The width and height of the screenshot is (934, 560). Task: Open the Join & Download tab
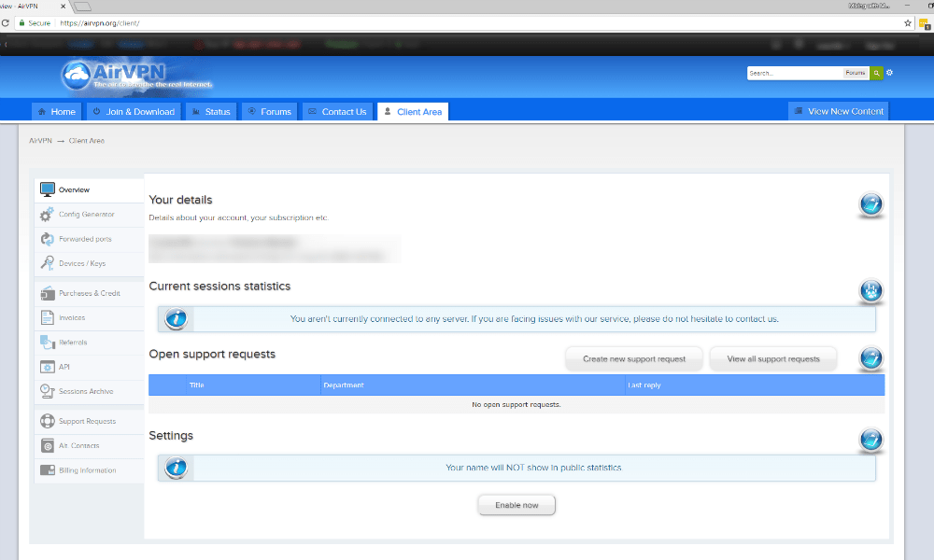[134, 111]
